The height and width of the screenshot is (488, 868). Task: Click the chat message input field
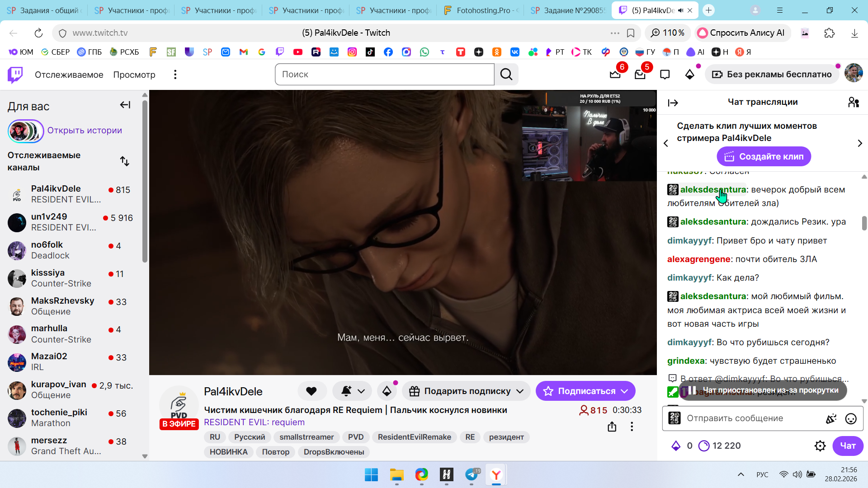tap(750, 418)
